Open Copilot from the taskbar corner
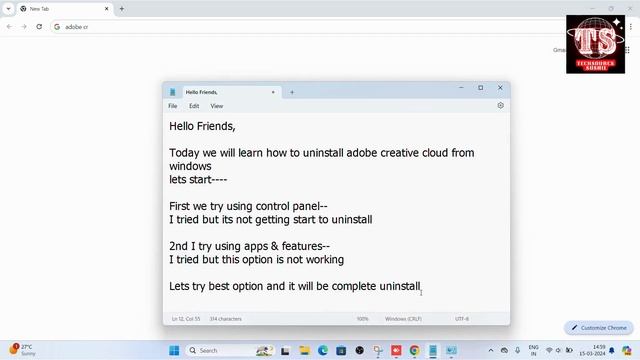Viewport: 640px width, 360px height. [x=627, y=350]
